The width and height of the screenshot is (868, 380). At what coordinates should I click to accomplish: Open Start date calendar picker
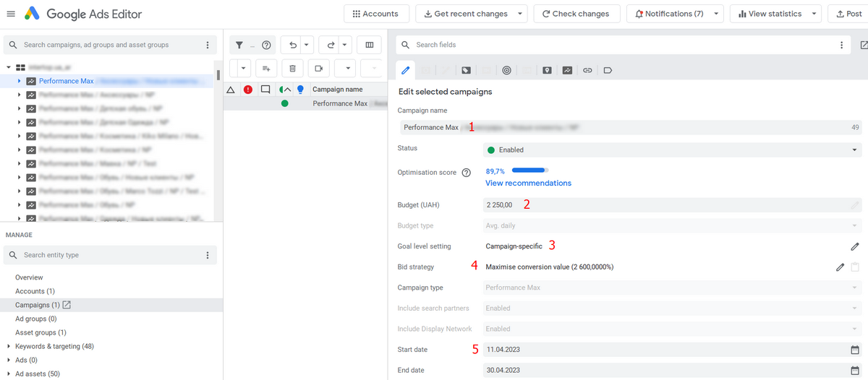[x=854, y=350]
